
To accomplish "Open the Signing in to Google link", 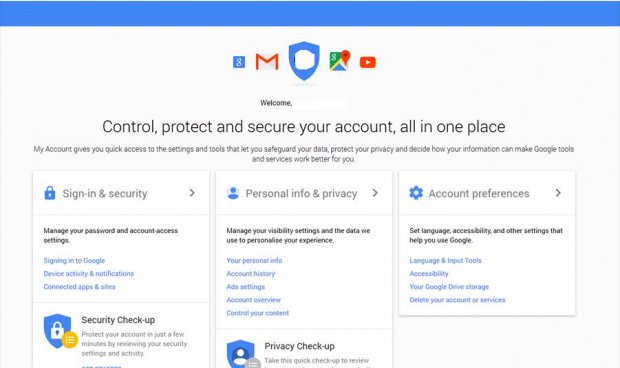I will (74, 260).
